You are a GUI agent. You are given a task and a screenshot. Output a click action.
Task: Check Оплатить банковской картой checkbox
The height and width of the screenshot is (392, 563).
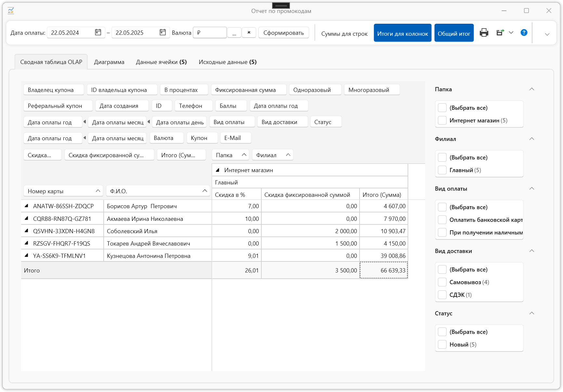tap(442, 220)
